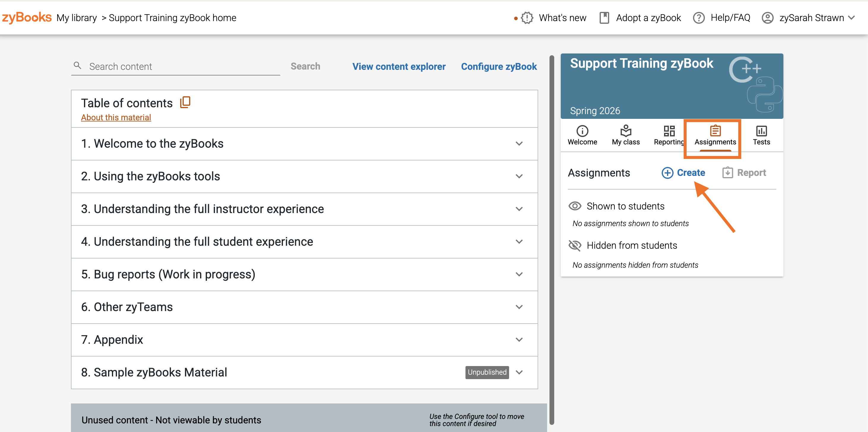Switch to the Tests tab

pyautogui.click(x=761, y=135)
